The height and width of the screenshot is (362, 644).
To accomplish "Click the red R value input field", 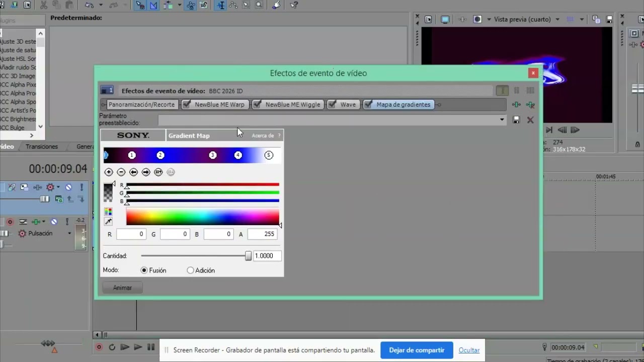I will click(131, 234).
